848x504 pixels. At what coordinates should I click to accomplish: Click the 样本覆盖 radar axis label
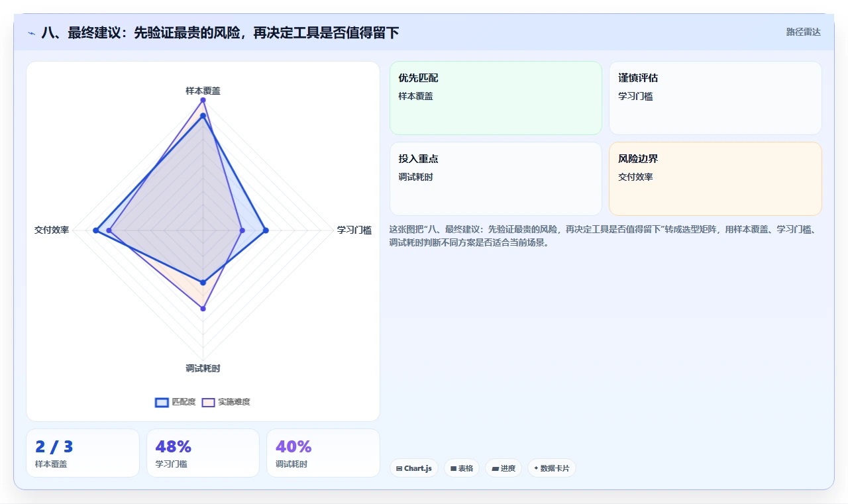point(203,91)
